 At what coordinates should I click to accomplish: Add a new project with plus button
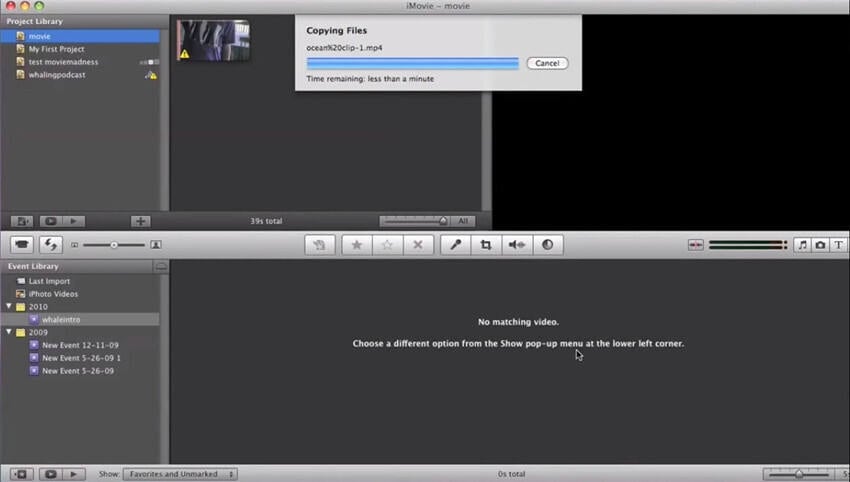coord(140,221)
